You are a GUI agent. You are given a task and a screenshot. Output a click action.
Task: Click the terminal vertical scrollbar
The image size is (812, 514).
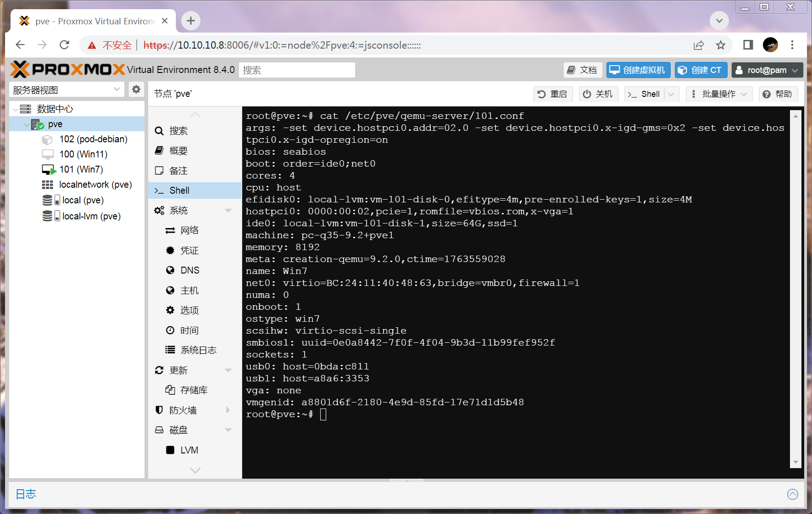click(795, 289)
